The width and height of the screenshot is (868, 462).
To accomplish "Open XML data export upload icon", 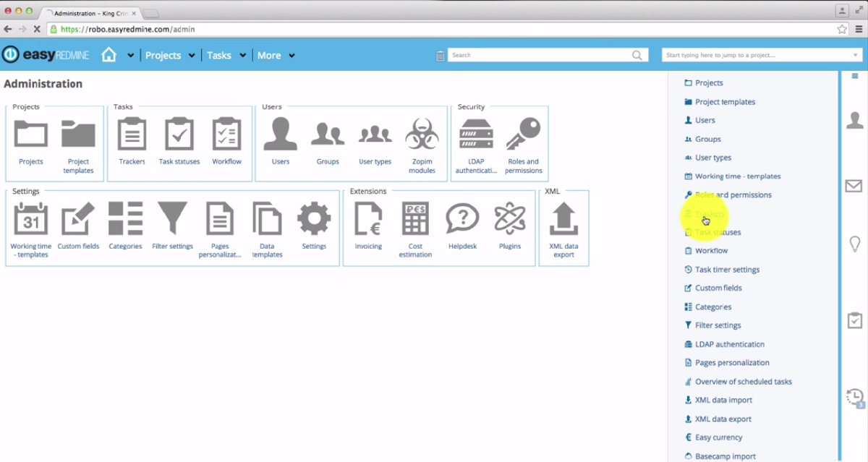I will [x=563, y=218].
